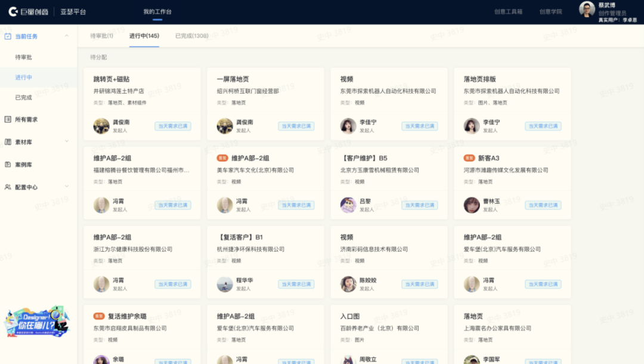
Task: Select the 进行中(145) tab
Action: (144, 36)
